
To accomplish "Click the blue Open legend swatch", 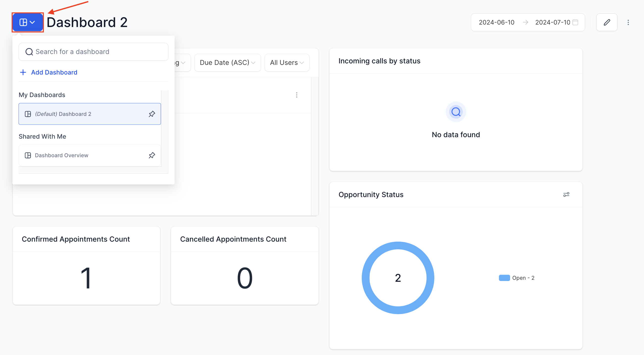I will (x=504, y=278).
